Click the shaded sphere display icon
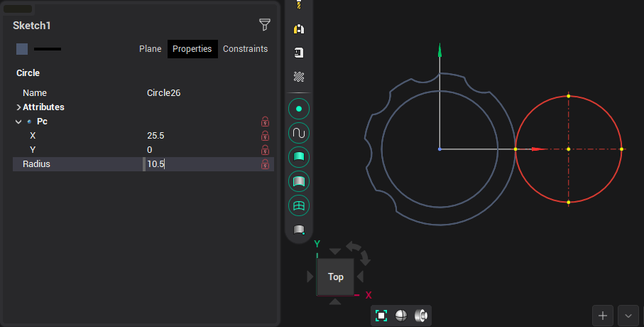The image size is (644, 327). [x=401, y=316]
